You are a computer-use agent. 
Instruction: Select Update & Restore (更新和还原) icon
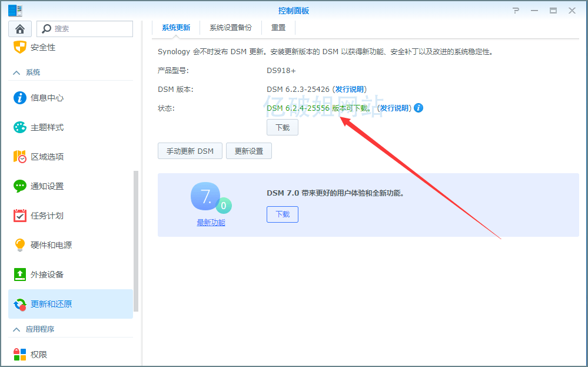click(20, 305)
